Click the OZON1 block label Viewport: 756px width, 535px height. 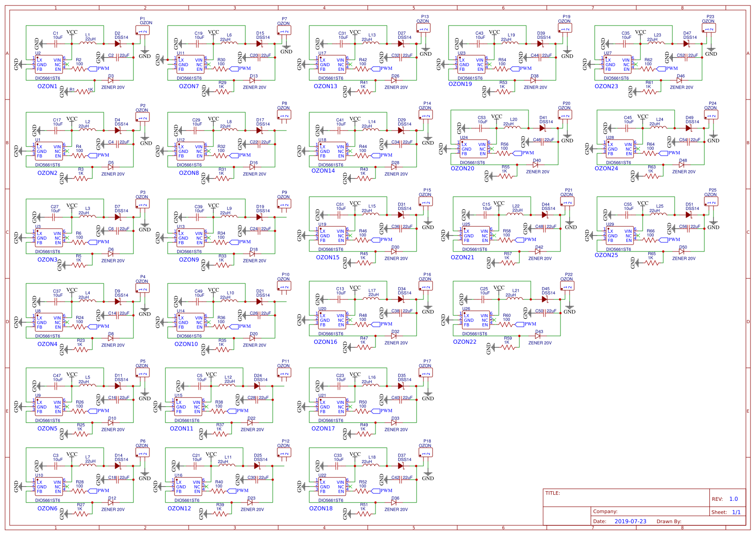[48, 86]
